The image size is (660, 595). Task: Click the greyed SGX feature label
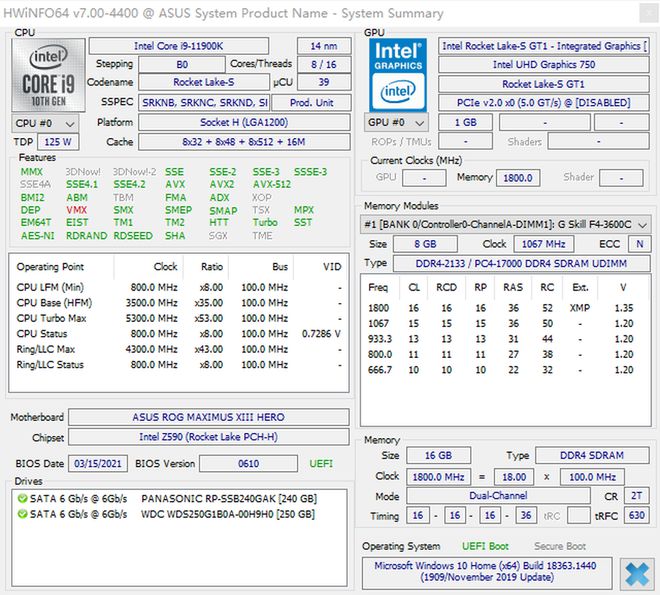click(218, 236)
